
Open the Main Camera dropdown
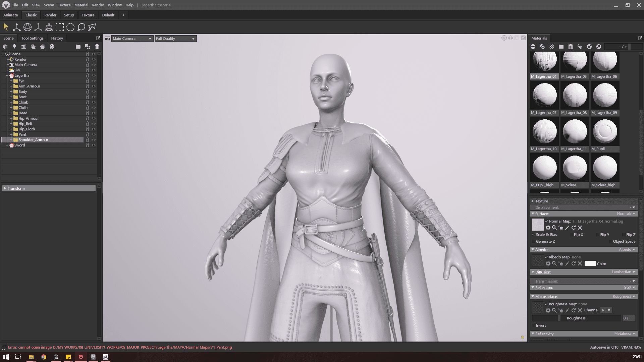(x=132, y=39)
